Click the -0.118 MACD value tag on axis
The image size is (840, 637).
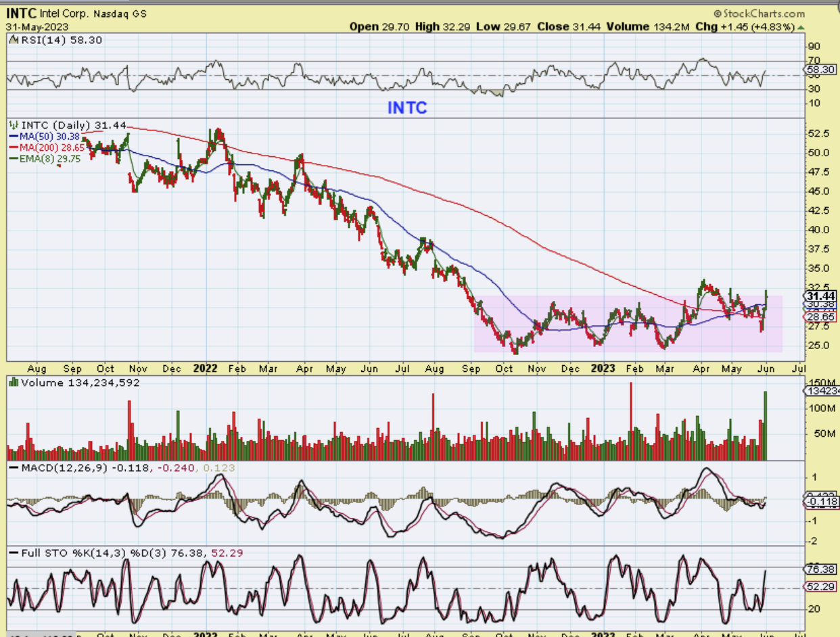pyautogui.click(x=822, y=502)
